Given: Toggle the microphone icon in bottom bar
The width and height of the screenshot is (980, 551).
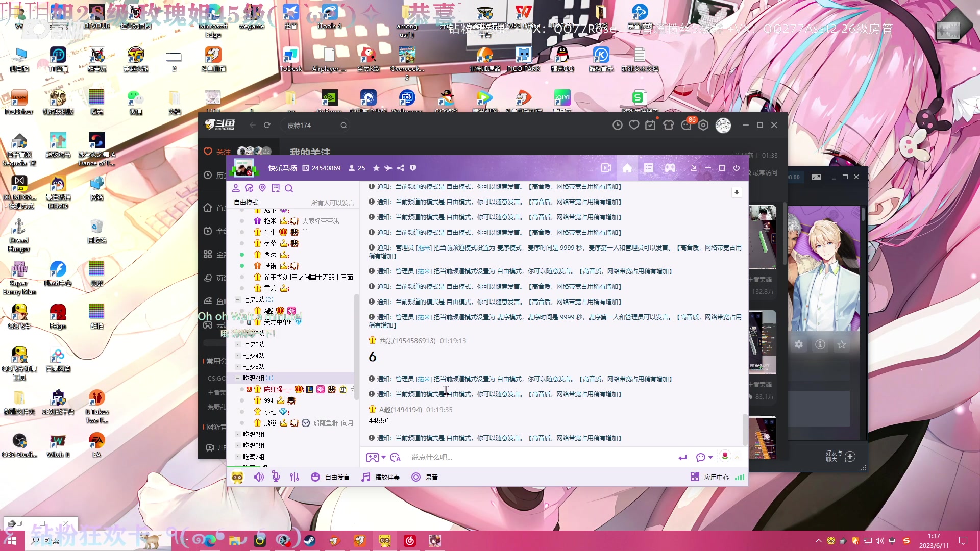Looking at the screenshot, I should [x=276, y=477].
